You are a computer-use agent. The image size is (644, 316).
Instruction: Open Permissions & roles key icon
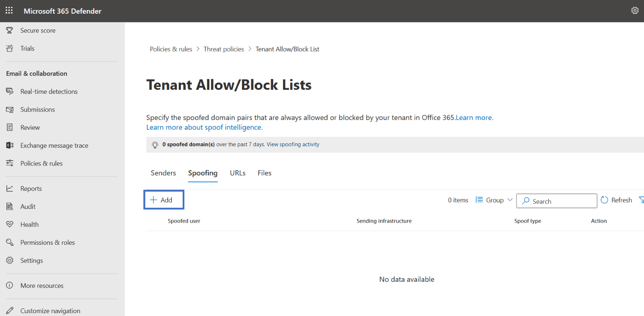point(10,242)
